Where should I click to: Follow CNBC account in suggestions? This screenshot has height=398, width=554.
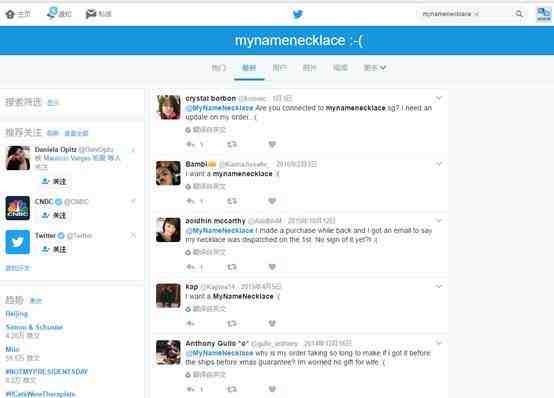[54, 215]
